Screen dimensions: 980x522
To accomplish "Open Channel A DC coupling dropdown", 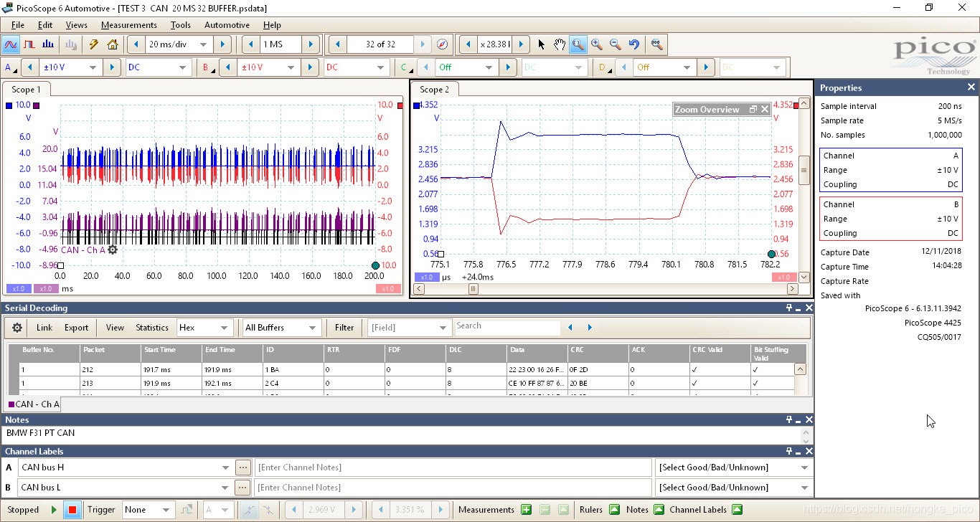I will coord(181,67).
